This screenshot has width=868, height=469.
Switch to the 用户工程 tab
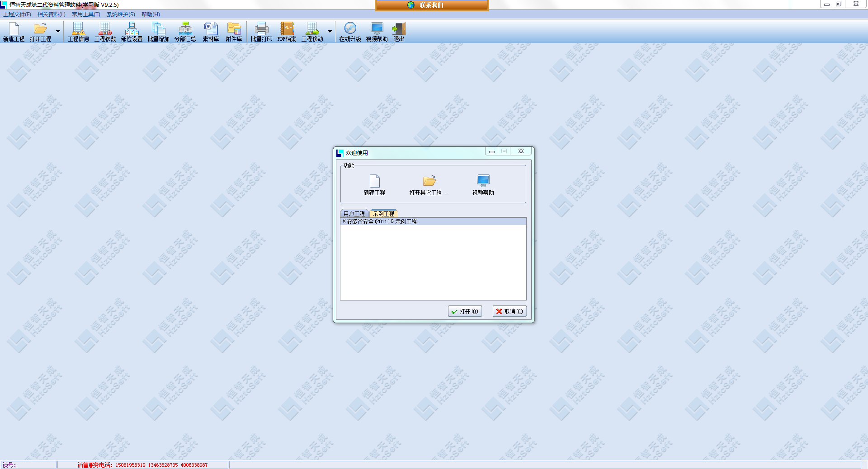point(354,214)
